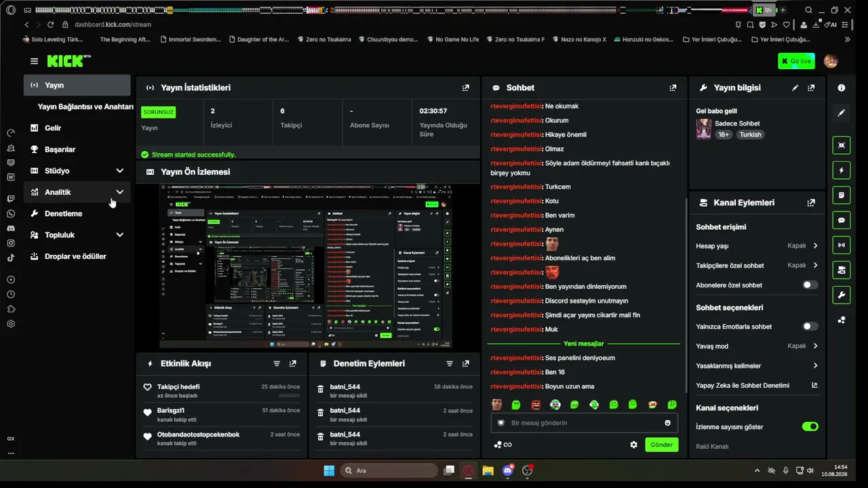Screen dimensions: 868x488
Task: Click the taskbar Ara search box
Action: point(389,471)
